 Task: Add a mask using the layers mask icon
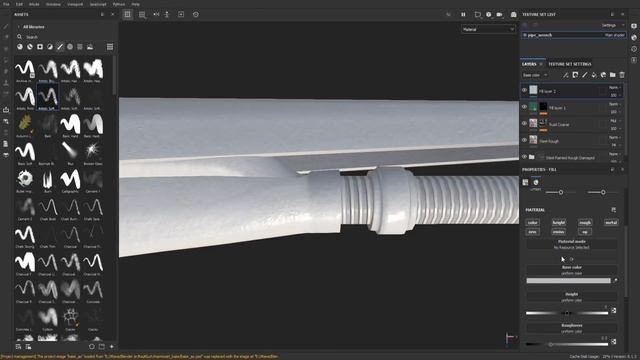point(575,75)
